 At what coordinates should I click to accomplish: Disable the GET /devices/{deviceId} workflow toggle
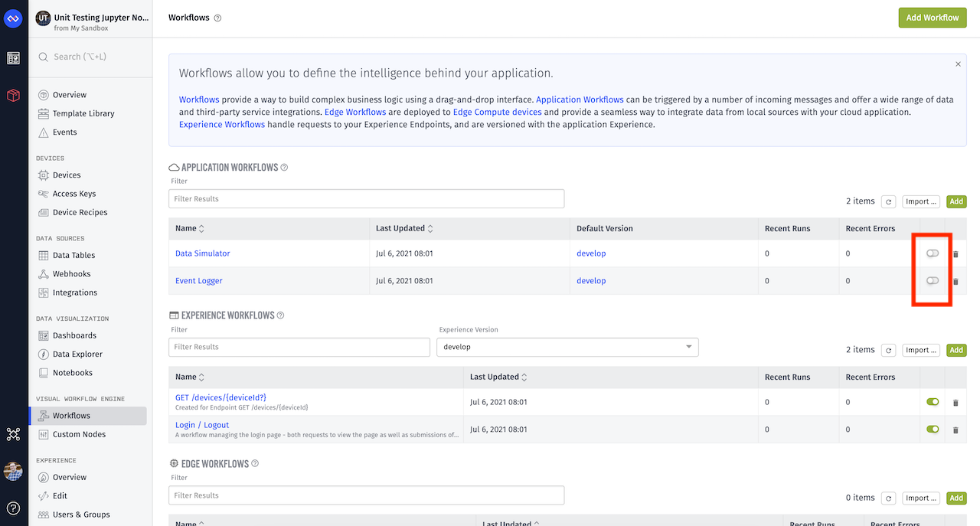click(x=932, y=401)
